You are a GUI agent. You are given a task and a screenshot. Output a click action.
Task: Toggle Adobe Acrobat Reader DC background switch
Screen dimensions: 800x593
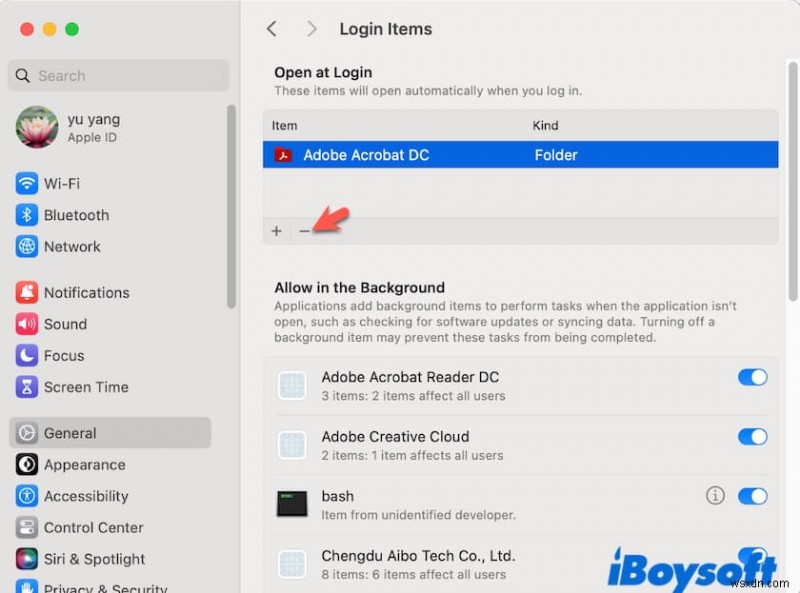click(x=752, y=378)
